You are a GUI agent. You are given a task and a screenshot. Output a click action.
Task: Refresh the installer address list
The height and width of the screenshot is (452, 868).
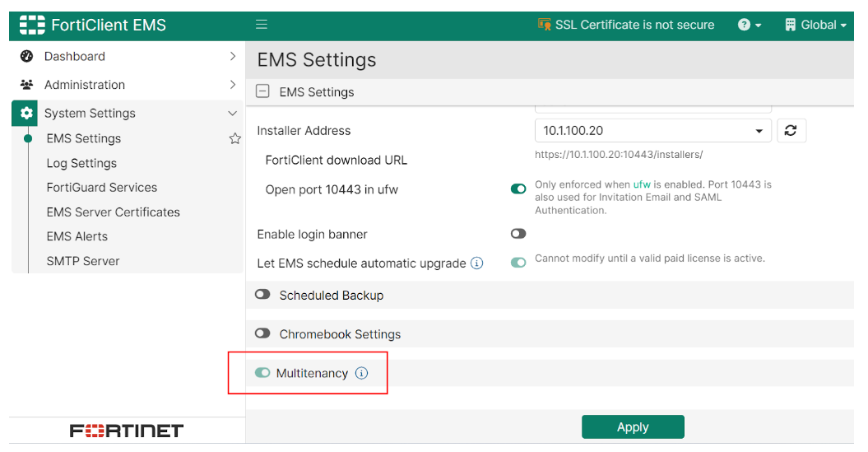coord(791,131)
